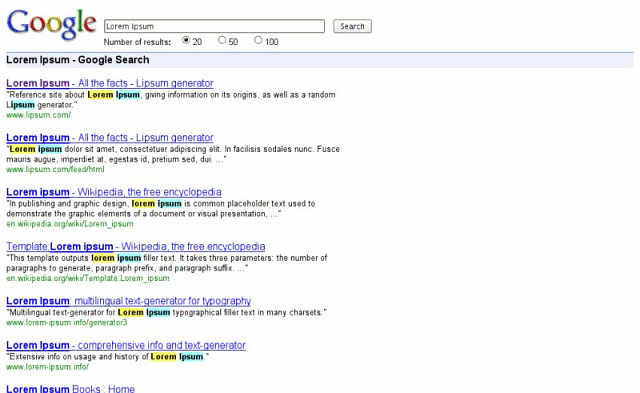640x393 pixels.
Task: Click the www.lorem-ipsum.info/ URL text
Action: pyautogui.click(x=47, y=367)
